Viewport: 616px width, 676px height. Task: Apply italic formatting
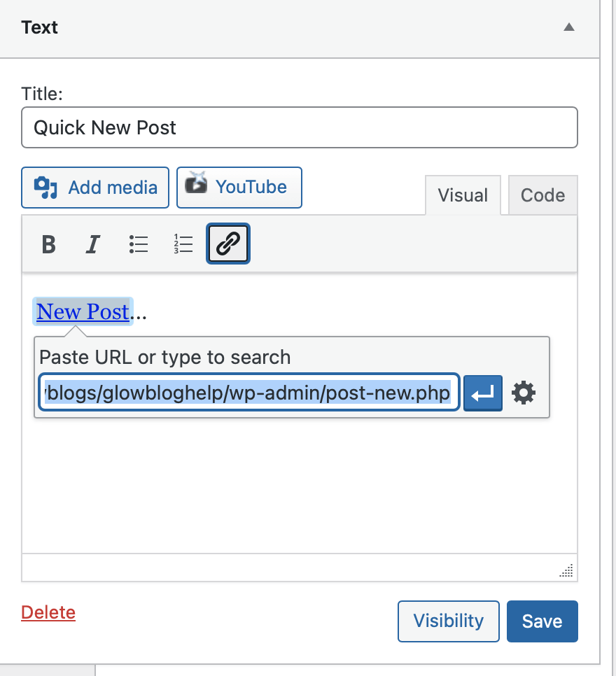click(x=92, y=244)
